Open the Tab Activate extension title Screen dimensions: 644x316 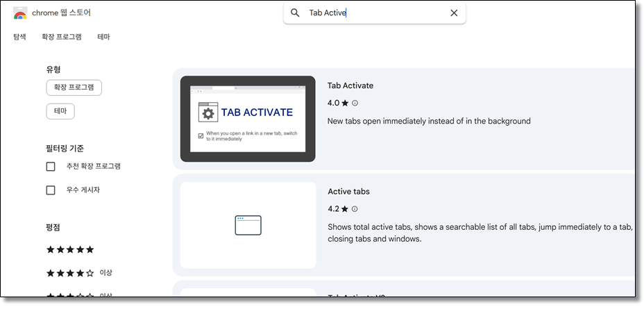click(350, 85)
